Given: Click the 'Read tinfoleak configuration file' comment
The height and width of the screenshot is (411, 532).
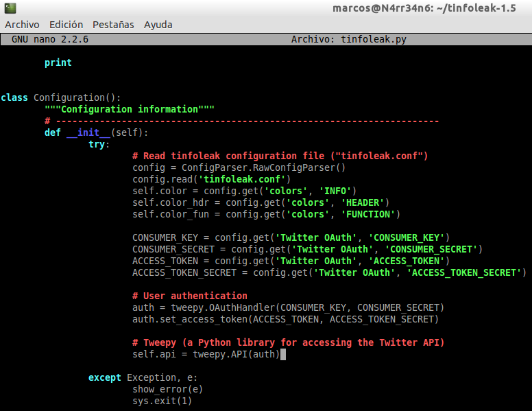Looking at the screenshot, I should tap(280, 156).
